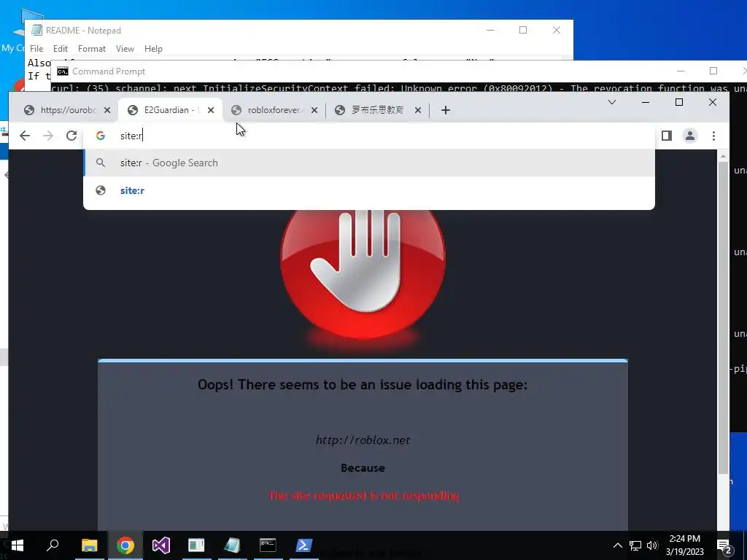Select the site:r URL suggestion
This screenshot has height=560, width=747.
click(x=368, y=190)
